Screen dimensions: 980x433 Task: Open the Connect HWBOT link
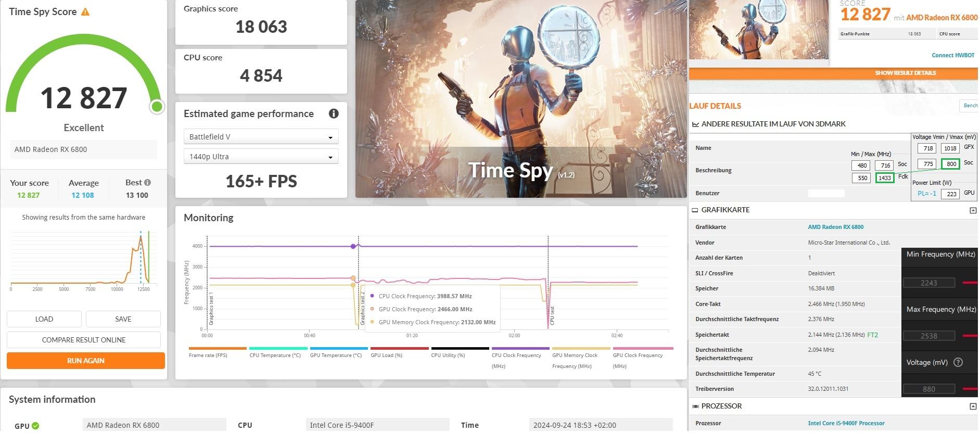[x=953, y=55]
